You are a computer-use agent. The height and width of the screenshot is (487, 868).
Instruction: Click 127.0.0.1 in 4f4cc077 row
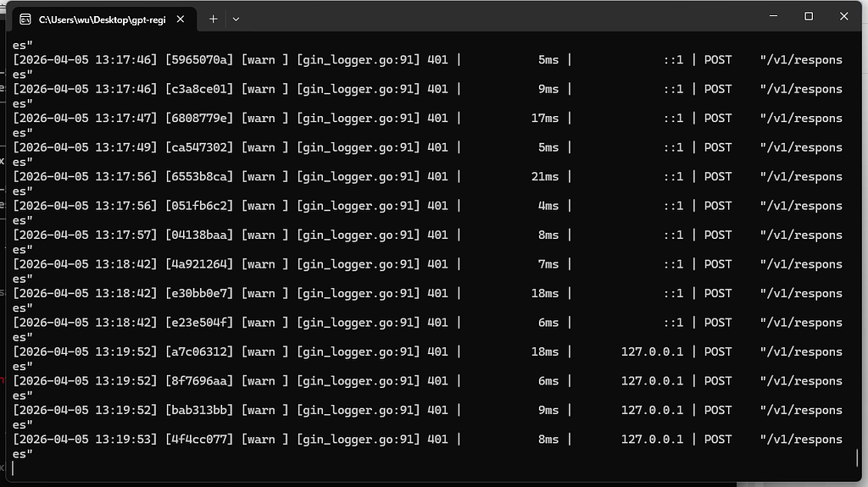(652, 440)
